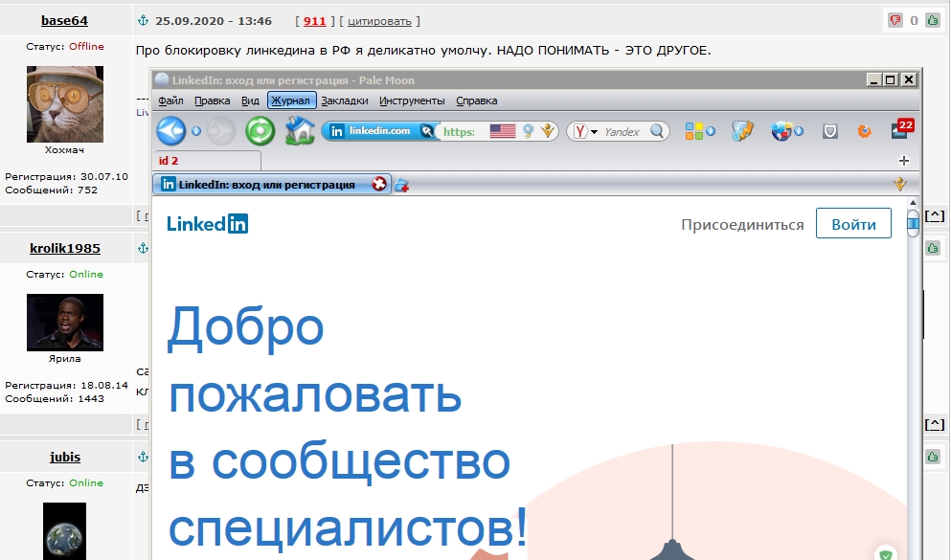Click the key icon in the address bar
951x560 pixels.
[427, 131]
